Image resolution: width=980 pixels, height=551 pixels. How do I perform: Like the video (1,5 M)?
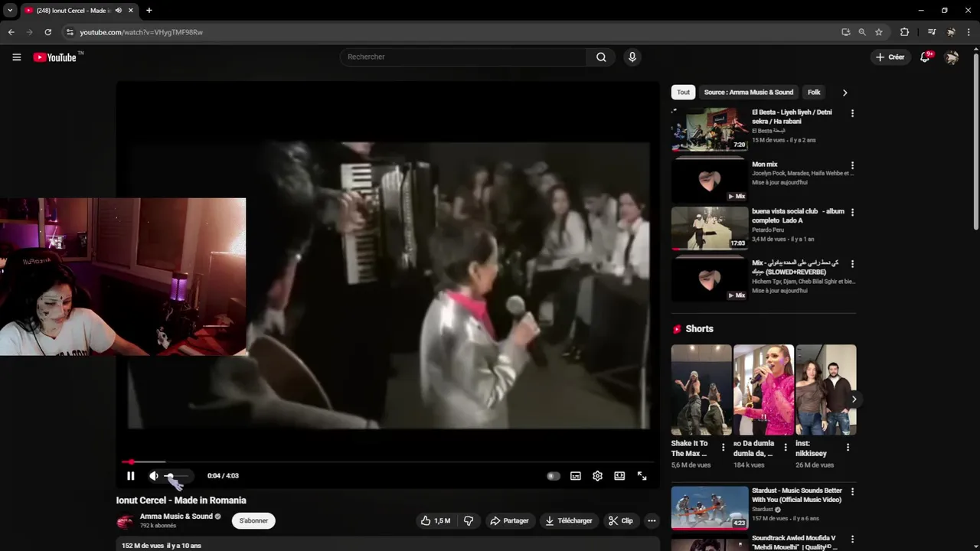coord(435,520)
